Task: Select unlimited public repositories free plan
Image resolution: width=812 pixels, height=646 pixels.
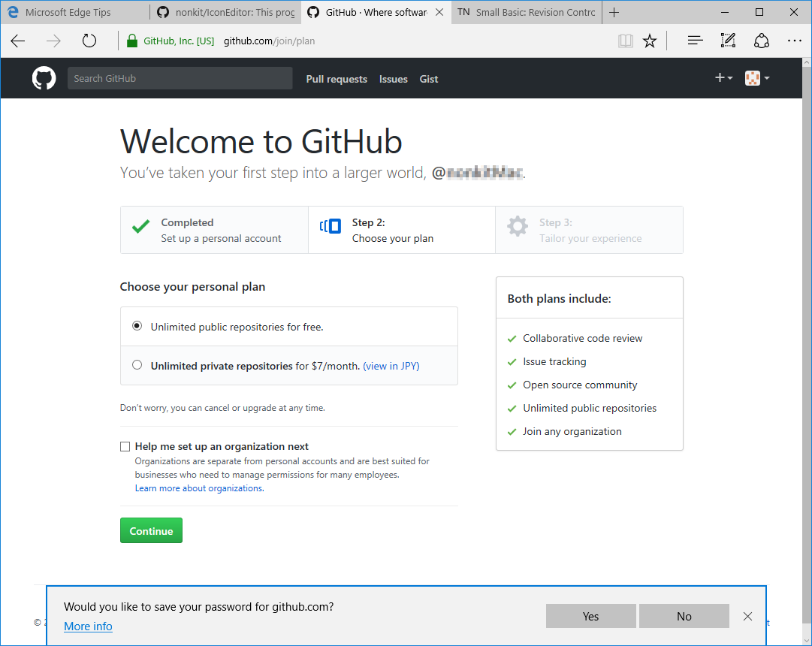Action: click(x=137, y=326)
